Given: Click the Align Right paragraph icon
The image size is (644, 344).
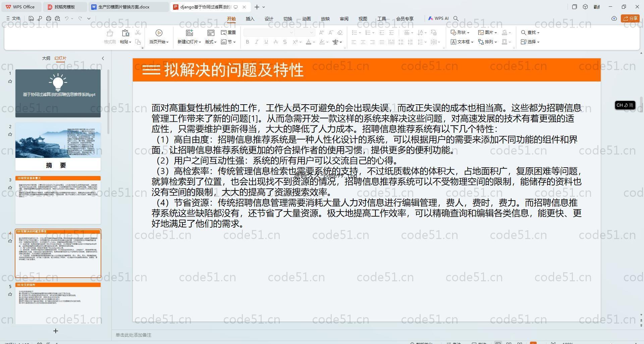Looking at the screenshot, I should 372,42.
